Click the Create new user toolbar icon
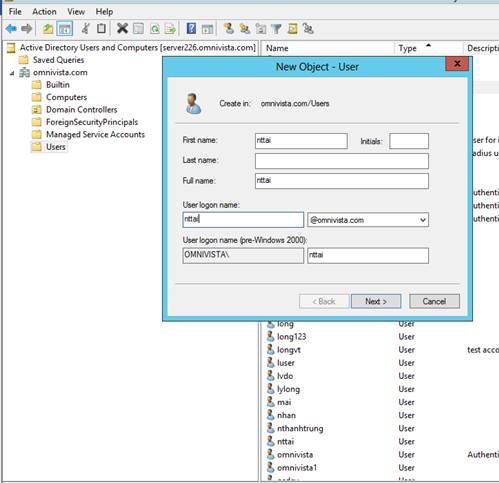 click(229, 29)
